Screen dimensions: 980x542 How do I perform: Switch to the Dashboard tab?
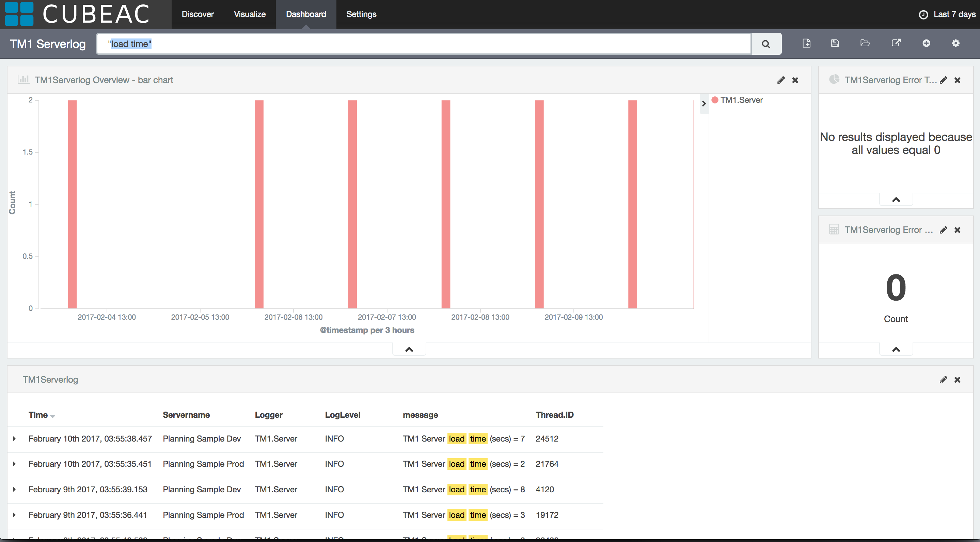[306, 14]
